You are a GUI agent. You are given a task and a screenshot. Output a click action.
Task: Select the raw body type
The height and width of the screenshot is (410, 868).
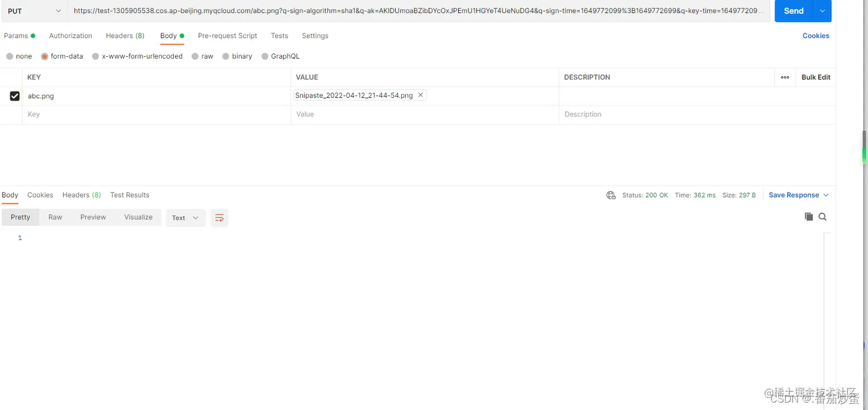pos(203,56)
